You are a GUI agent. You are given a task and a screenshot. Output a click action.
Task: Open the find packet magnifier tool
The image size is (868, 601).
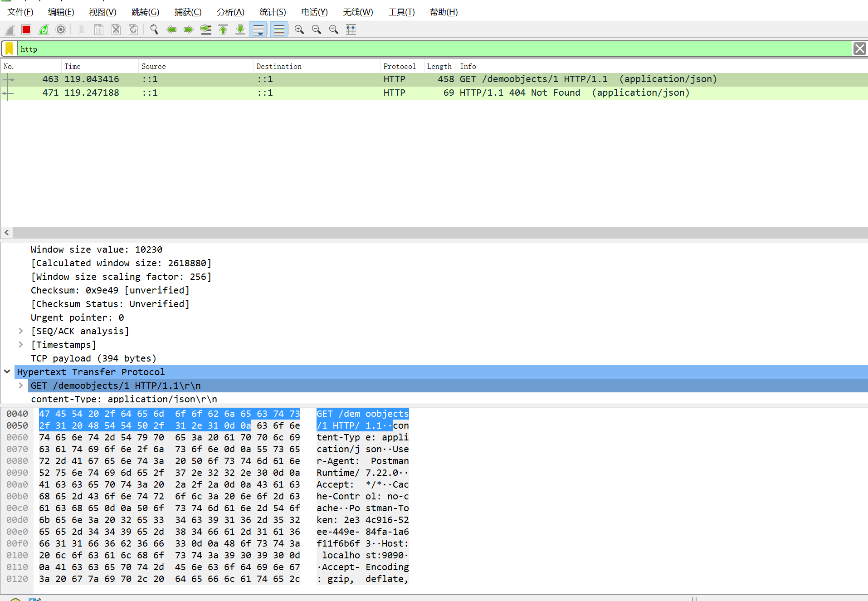(x=154, y=29)
